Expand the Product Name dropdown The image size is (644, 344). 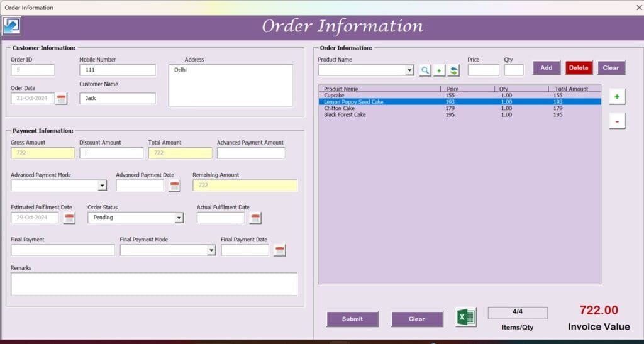click(x=410, y=70)
